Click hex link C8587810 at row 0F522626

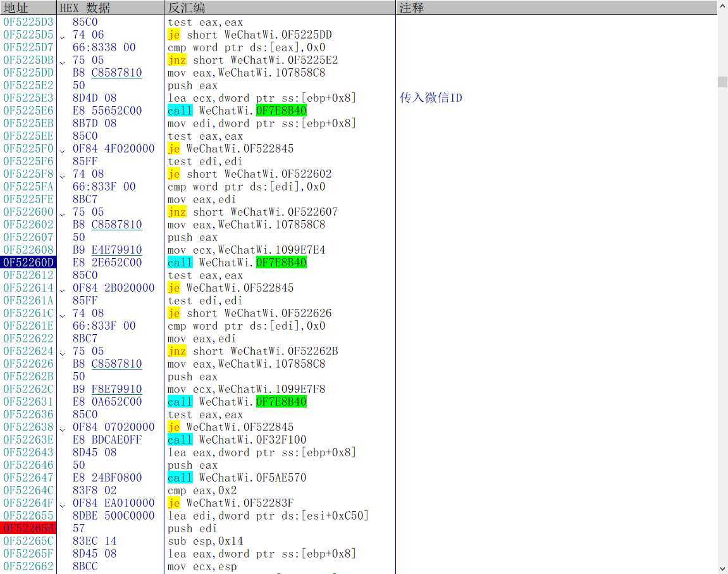[116, 364]
